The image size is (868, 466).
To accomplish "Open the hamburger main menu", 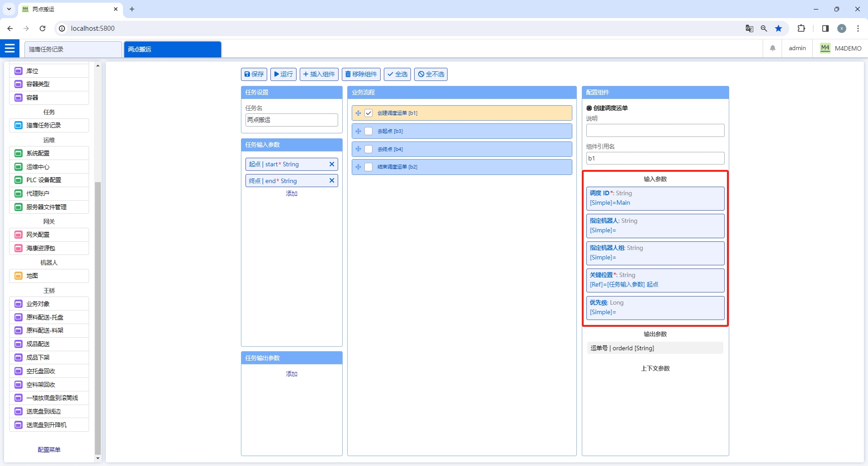I will pyautogui.click(x=9, y=48).
